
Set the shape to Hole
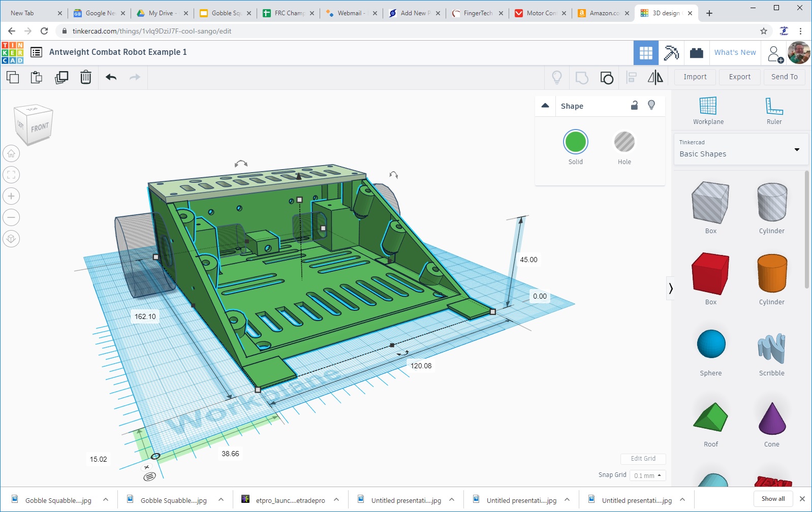pos(624,142)
